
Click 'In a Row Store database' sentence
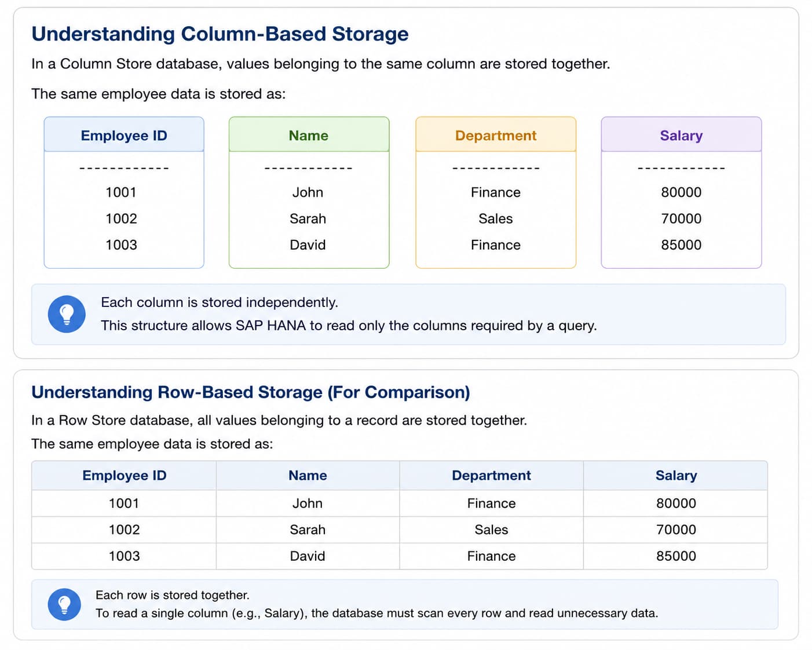point(279,420)
